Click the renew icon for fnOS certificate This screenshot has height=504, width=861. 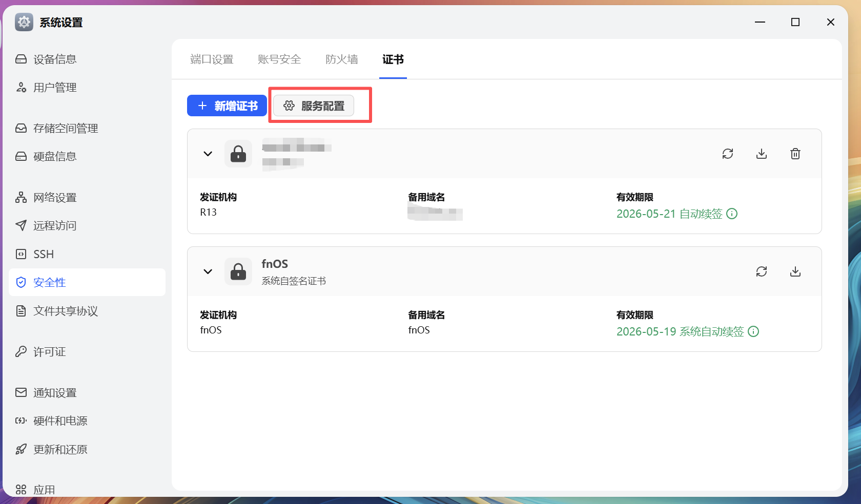pos(762,271)
